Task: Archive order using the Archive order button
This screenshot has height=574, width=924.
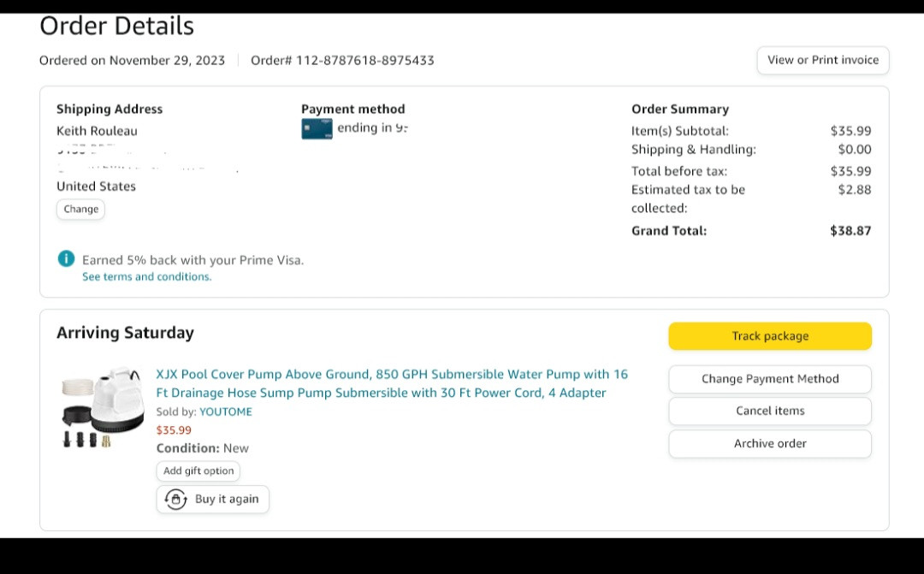Action: point(769,444)
